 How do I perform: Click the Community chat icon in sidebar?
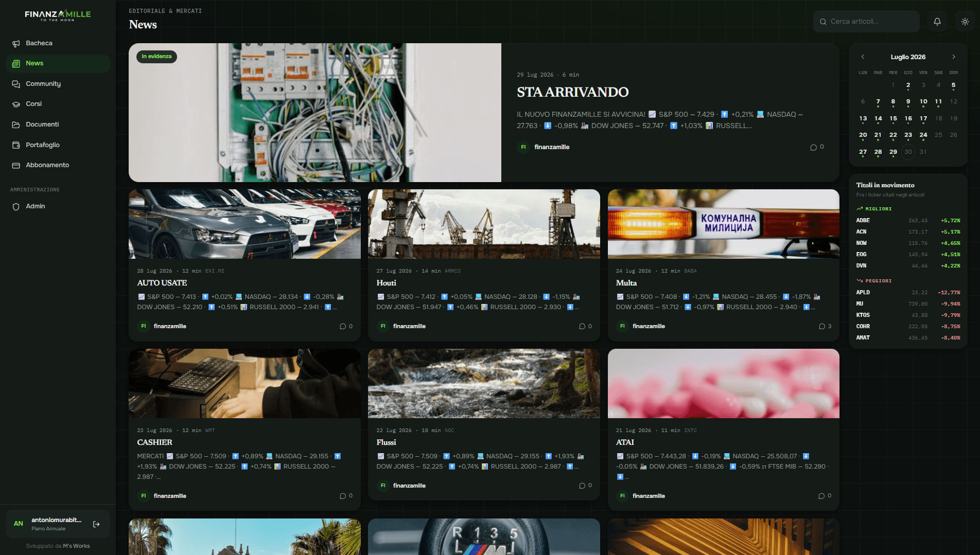coord(16,84)
